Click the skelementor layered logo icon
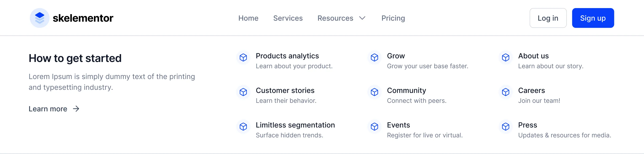Screen dimensions: 644x154 pyautogui.click(x=40, y=18)
